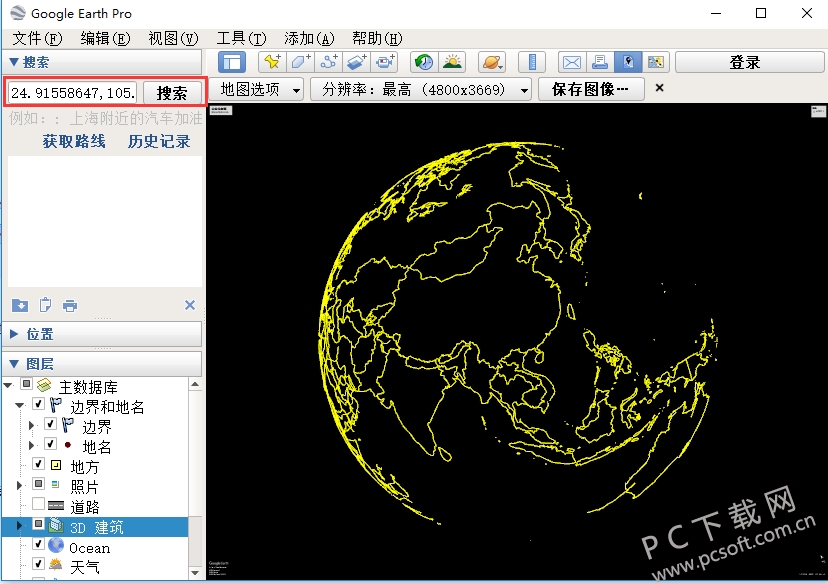Screen dimensions: 828x584
Task: Click the planet switcher icon
Action: pyautogui.click(x=491, y=62)
